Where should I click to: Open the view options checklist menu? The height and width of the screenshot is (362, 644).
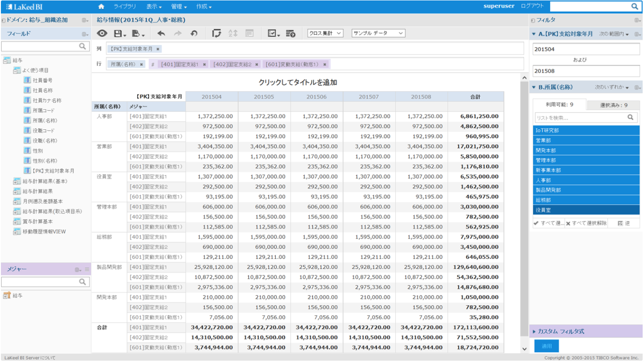[273, 33]
